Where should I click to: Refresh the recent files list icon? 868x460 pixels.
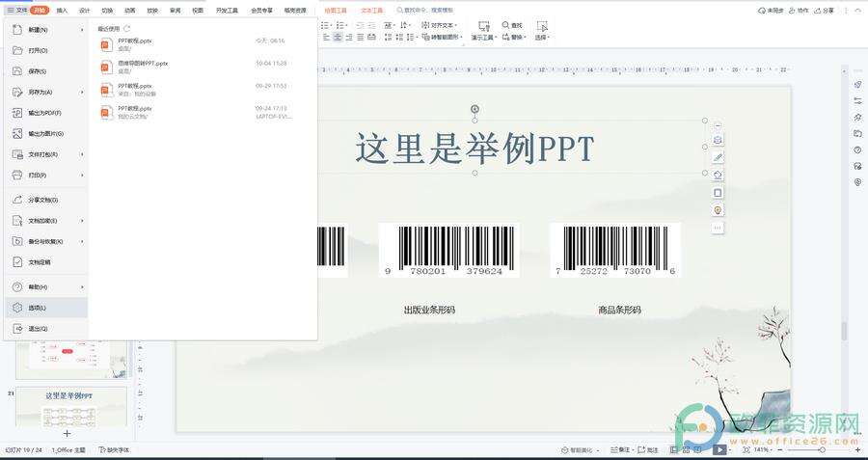[126, 28]
